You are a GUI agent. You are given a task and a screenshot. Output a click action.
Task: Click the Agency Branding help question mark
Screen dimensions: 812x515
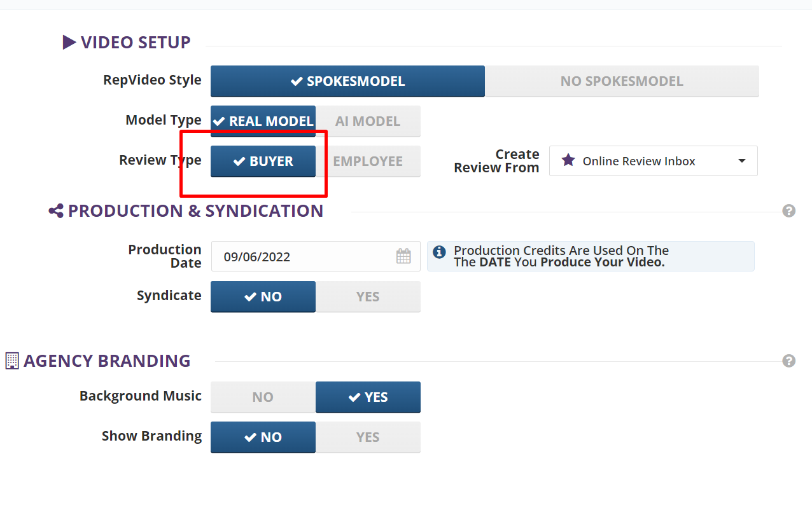coord(789,361)
